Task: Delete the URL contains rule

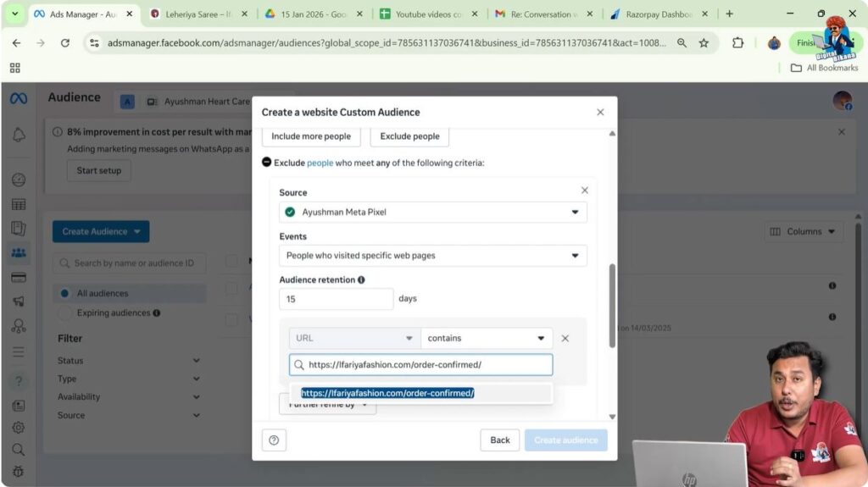Action: point(565,338)
